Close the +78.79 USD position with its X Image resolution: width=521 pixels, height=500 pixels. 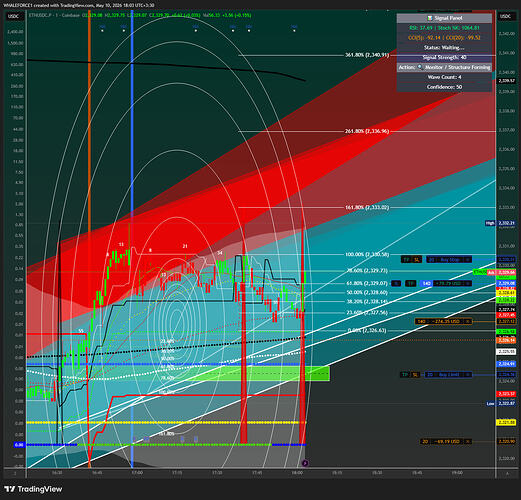(468, 283)
